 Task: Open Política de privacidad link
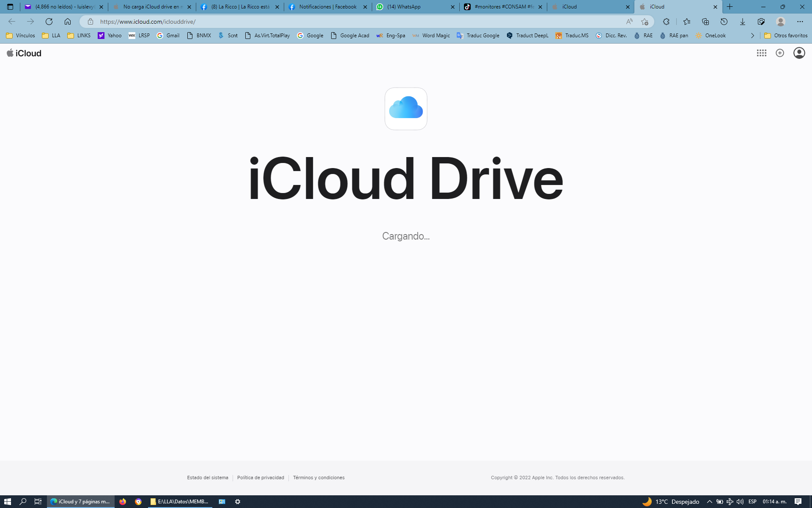pos(261,478)
